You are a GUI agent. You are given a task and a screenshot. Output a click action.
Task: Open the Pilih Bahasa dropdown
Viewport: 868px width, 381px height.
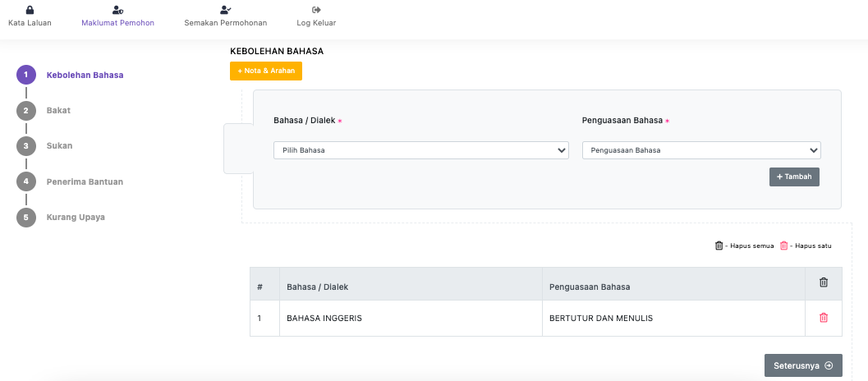point(421,150)
